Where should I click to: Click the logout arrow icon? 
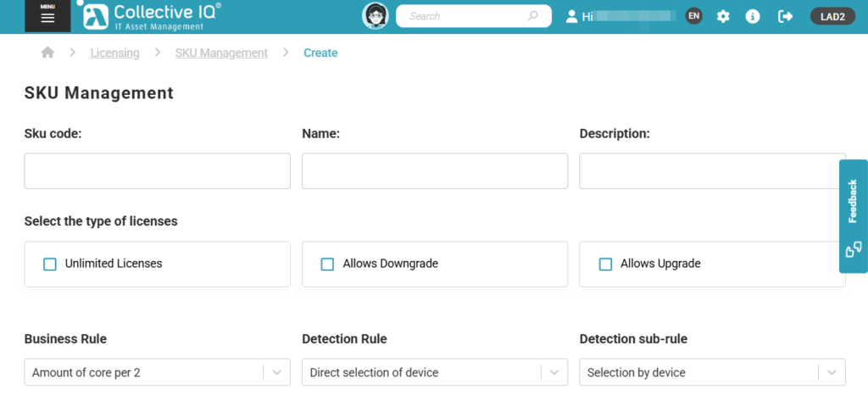pyautogui.click(x=785, y=16)
